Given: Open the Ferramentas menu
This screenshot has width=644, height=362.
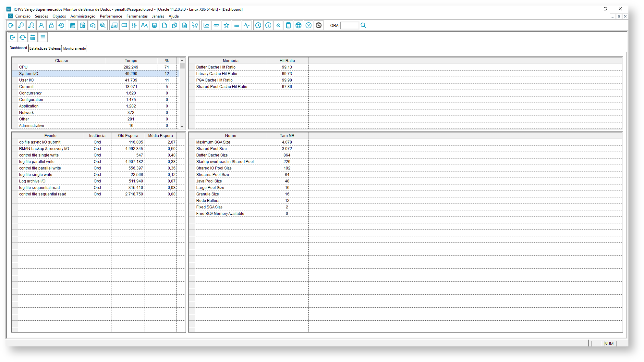Looking at the screenshot, I should [x=137, y=16].
